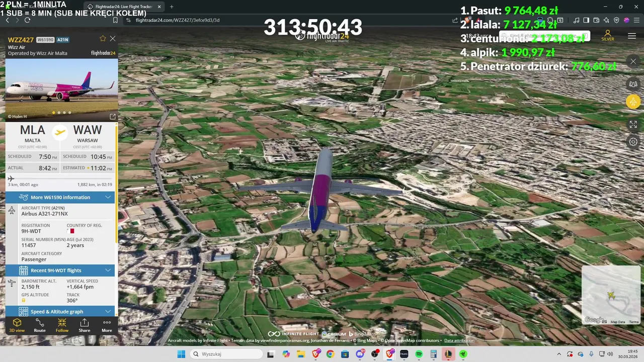
Task: Open Spotify from taskbar
Action: pos(419,354)
